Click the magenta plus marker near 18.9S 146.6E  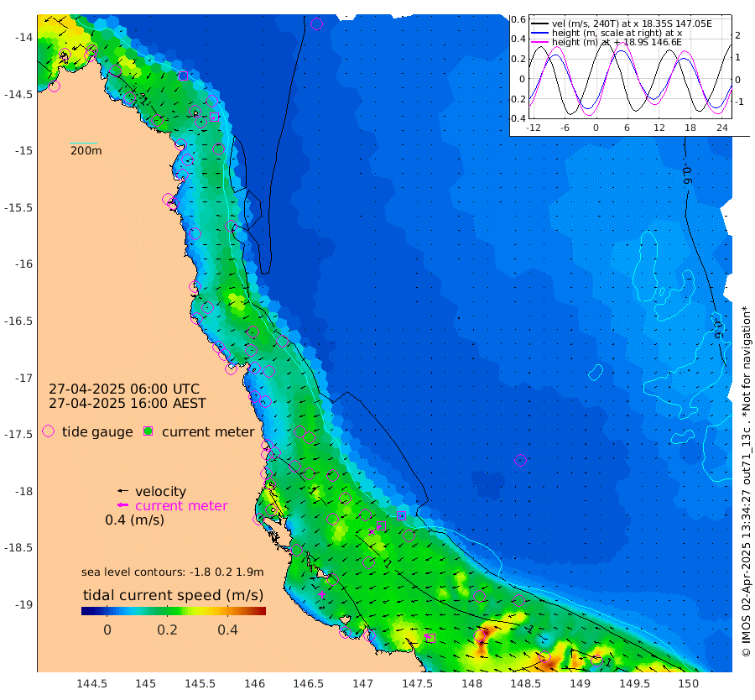(321, 594)
